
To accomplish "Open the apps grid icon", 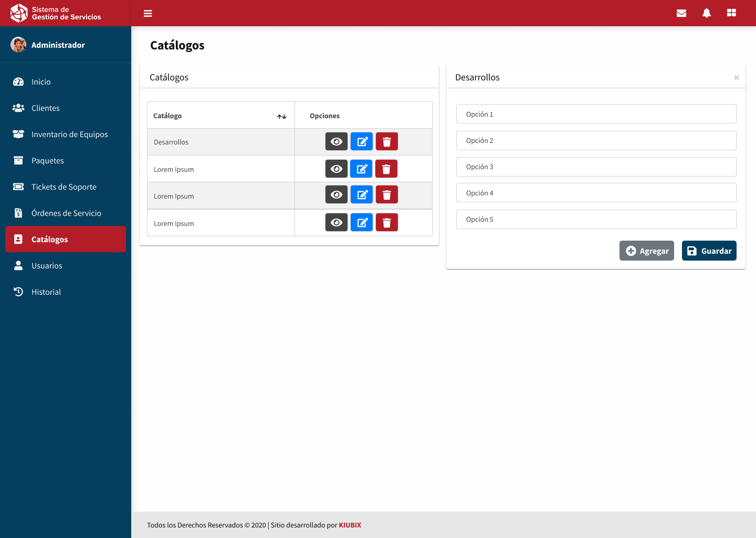I will 731,13.
